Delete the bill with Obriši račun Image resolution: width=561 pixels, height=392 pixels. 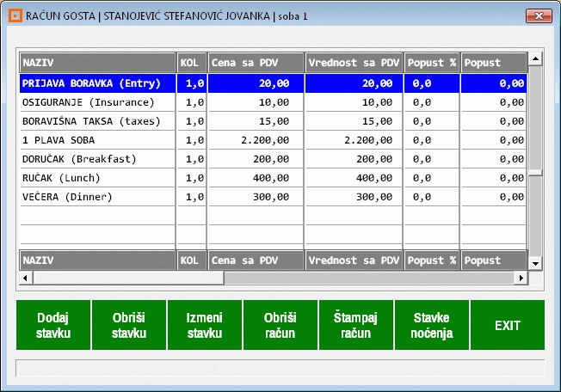pos(280,325)
